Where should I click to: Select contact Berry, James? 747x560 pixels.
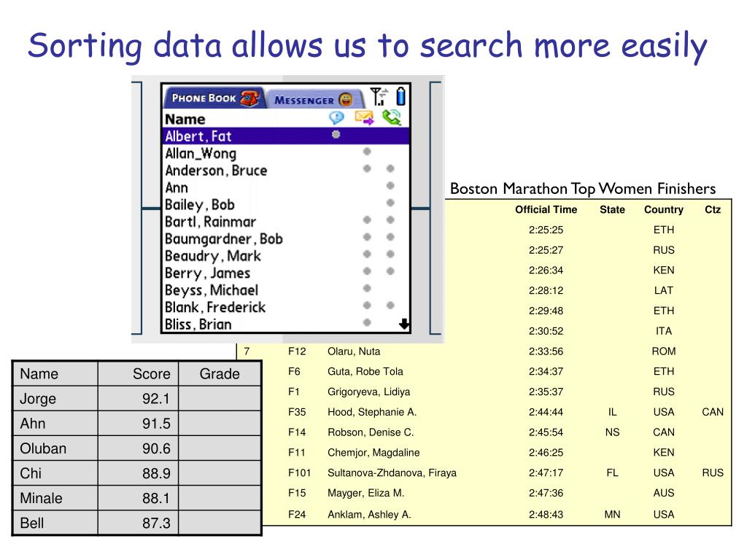pyautogui.click(x=286, y=273)
